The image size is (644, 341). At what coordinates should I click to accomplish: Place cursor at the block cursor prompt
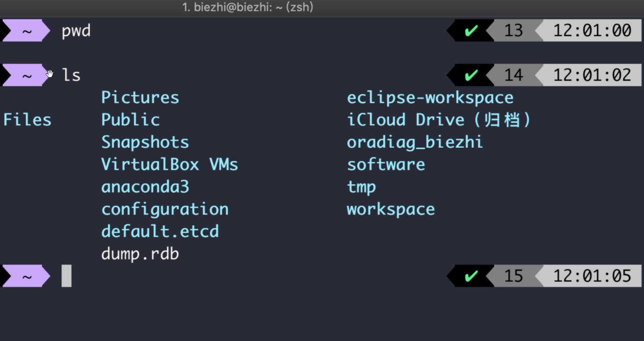67,276
